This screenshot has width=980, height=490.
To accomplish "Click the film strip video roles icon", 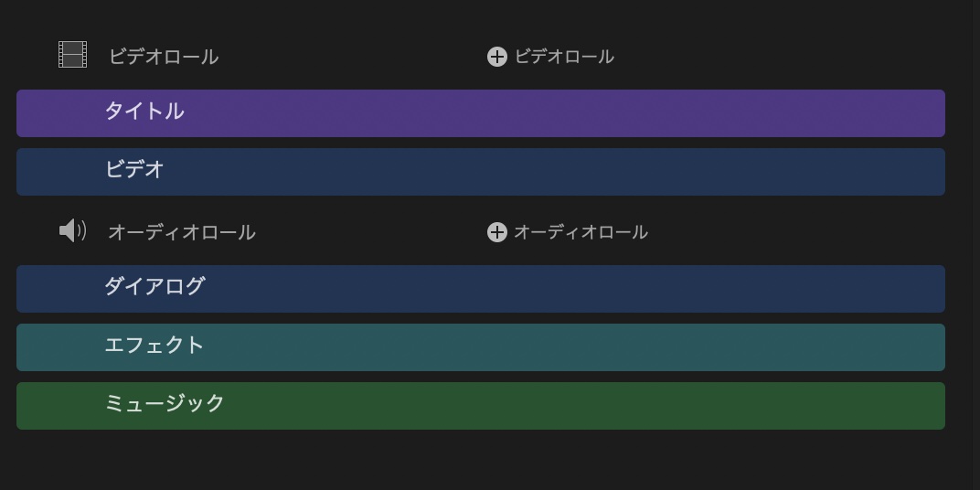I will pos(72,55).
